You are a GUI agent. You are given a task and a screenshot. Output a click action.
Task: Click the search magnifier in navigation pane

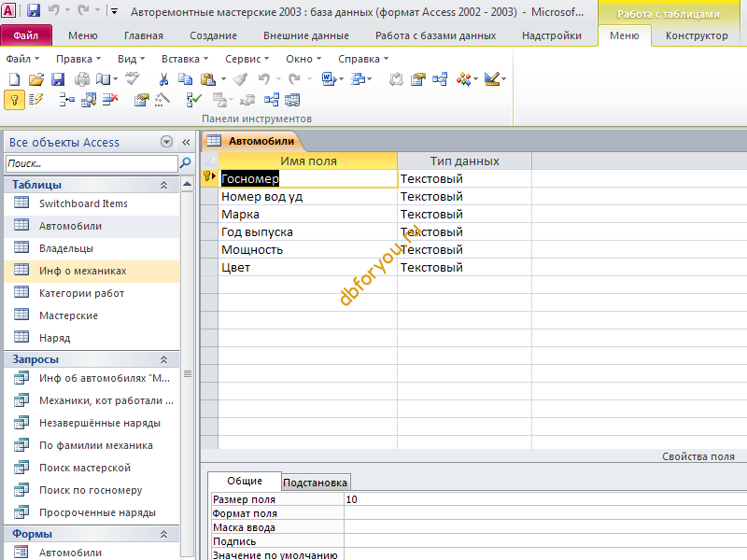185,163
